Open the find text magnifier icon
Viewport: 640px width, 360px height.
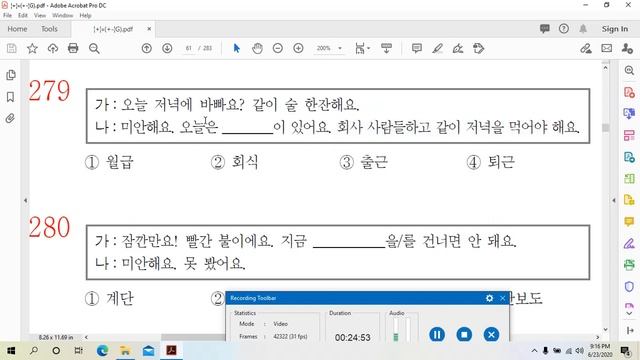pos(94,49)
